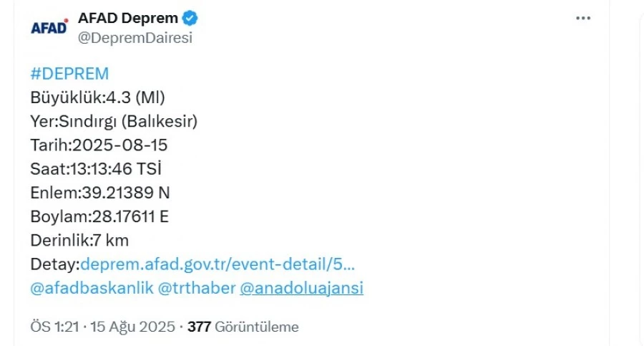
Task: Click the Enlem:39.21389 N text line
Action: pos(100,193)
